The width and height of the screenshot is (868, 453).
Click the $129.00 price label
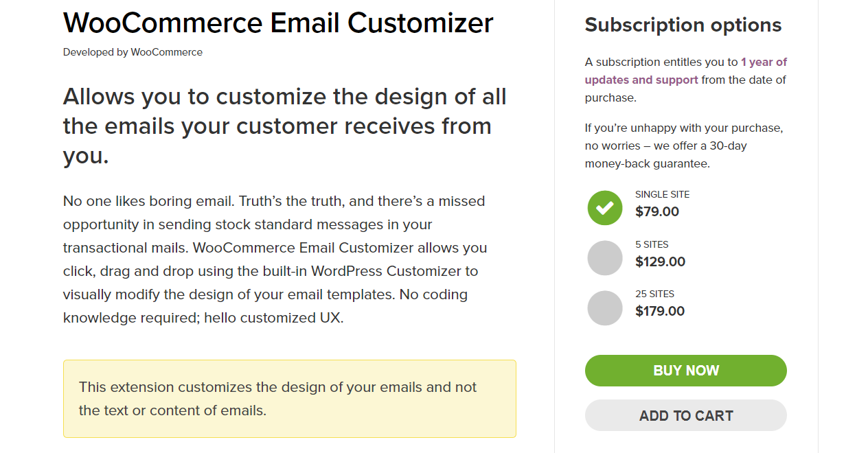(660, 262)
